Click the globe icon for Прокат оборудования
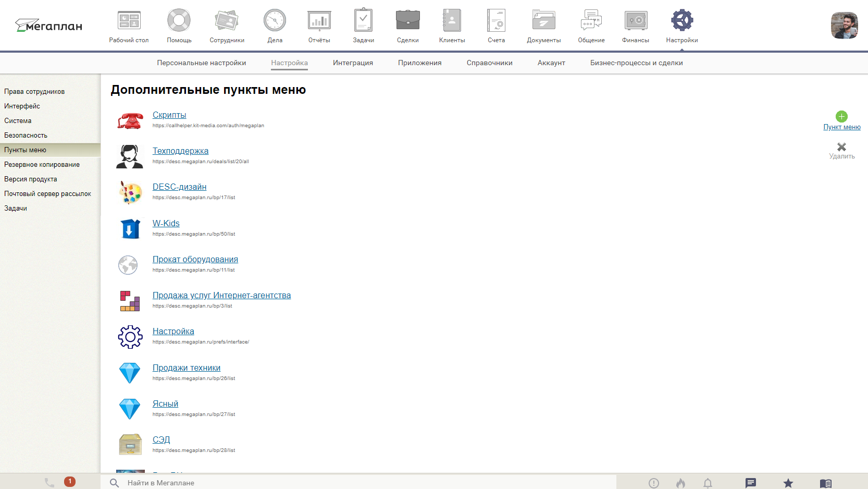 point(128,265)
